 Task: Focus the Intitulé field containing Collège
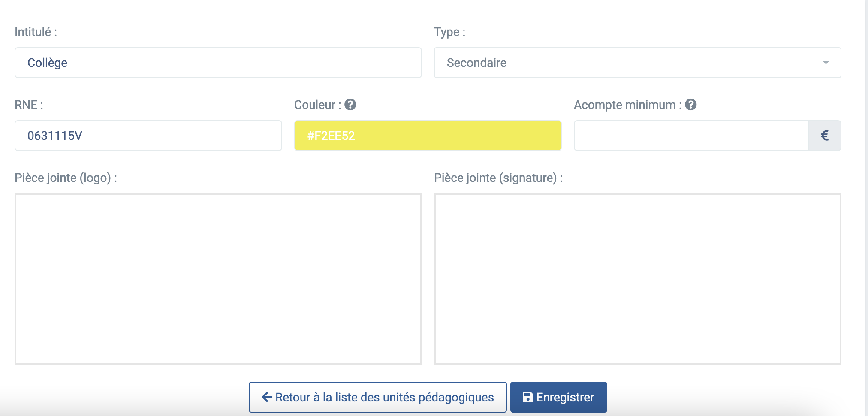[x=218, y=63]
